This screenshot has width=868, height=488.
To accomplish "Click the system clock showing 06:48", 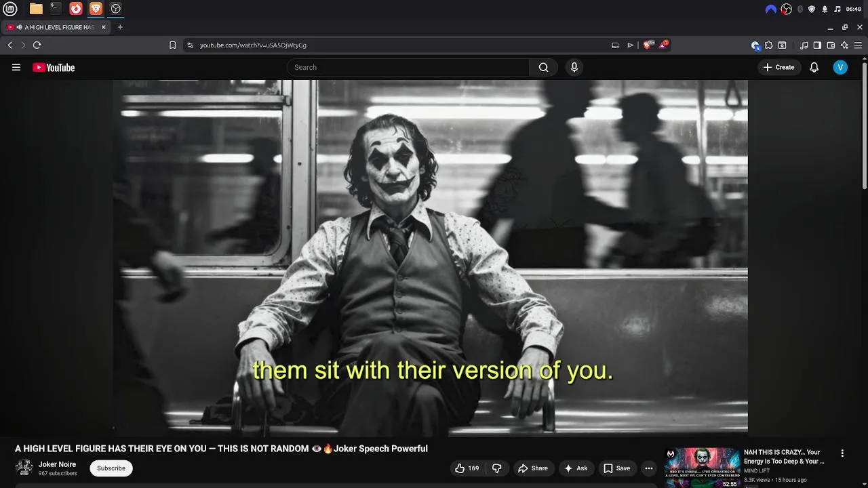I will click(853, 9).
